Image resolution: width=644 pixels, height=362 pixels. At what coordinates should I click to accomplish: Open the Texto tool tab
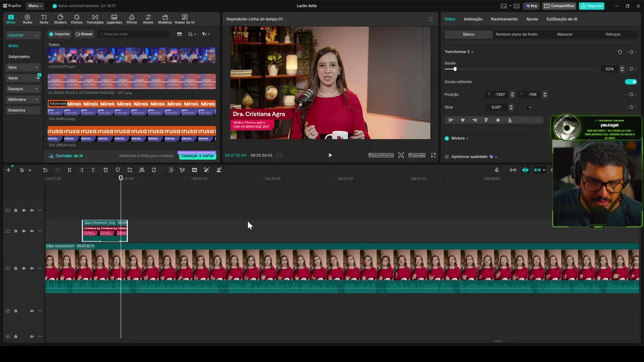coord(44,19)
